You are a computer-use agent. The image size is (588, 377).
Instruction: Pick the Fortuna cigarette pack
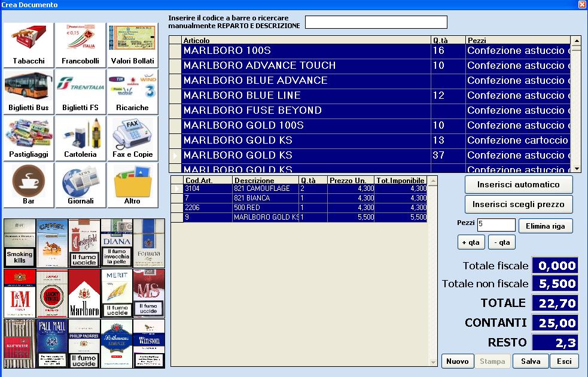(x=149, y=243)
